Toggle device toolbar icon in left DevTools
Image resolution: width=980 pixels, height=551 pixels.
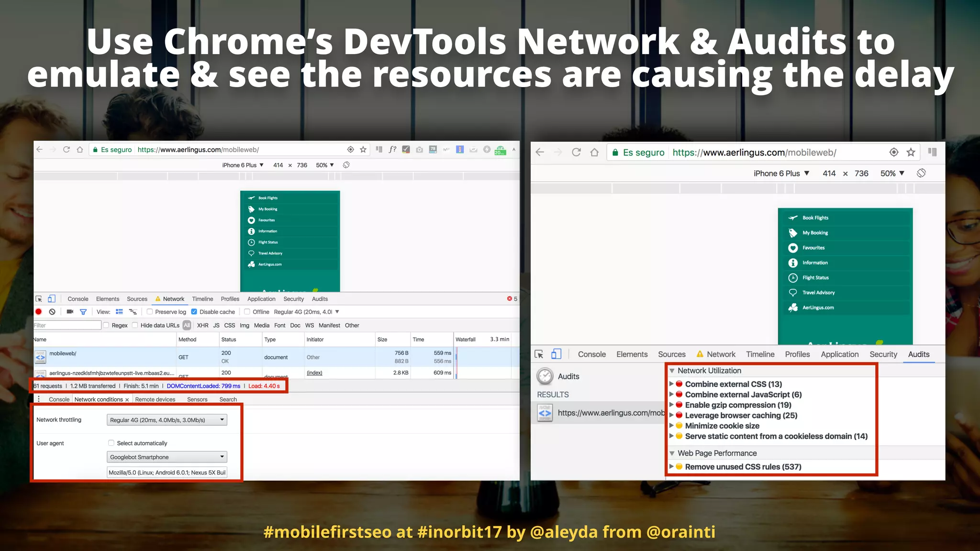coord(52,299)
